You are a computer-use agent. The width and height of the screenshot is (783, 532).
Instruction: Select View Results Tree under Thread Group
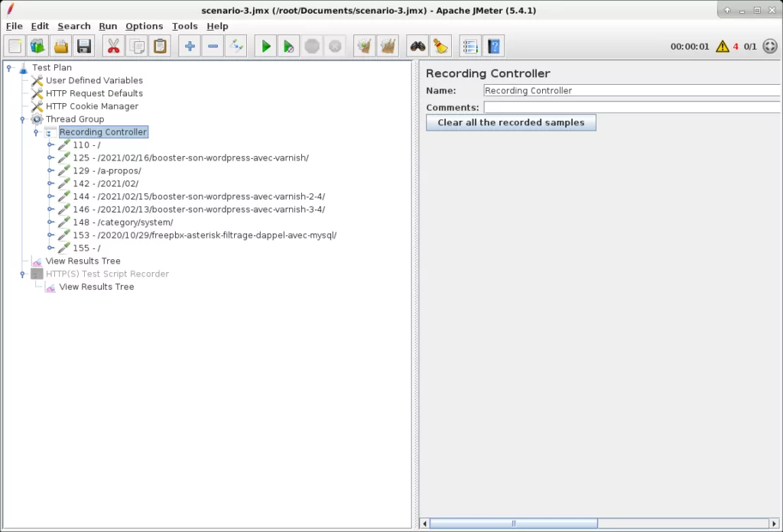tap(83, 261)
